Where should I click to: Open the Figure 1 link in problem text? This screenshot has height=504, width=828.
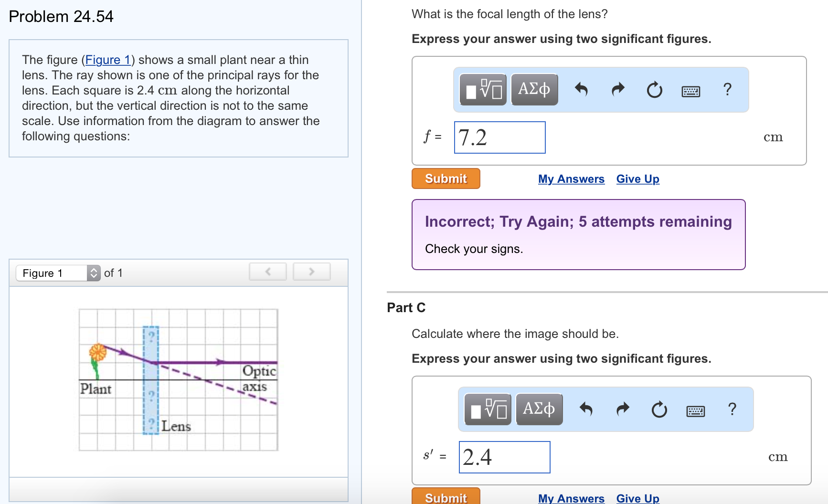tap(108, 60)
